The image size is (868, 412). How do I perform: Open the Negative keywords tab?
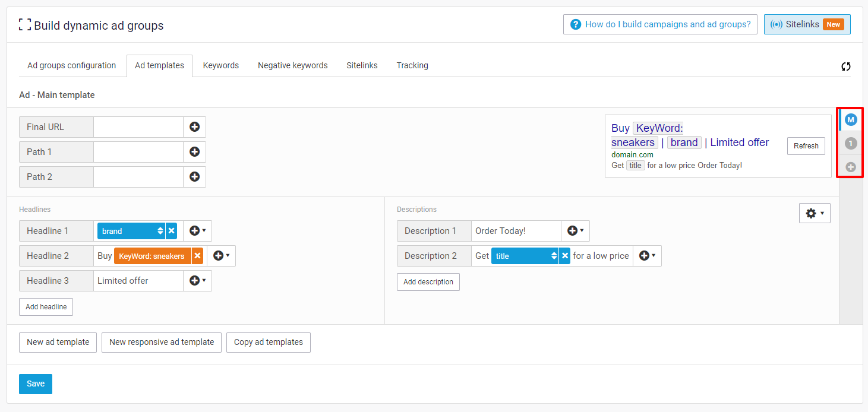tap(292, 65)
